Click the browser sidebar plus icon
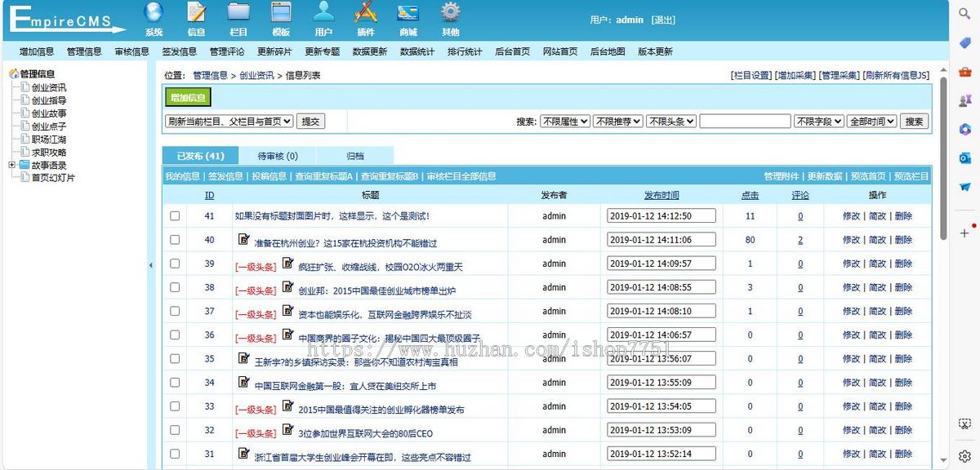 pyautogui.click(x=964, y=233)
